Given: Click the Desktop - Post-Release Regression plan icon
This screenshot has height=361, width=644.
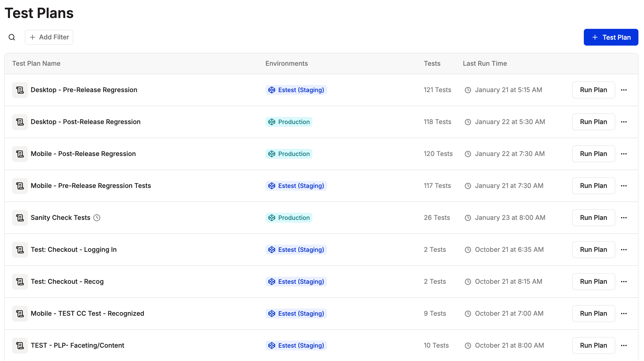Looking at the screenshot, I should coord(20,122).
